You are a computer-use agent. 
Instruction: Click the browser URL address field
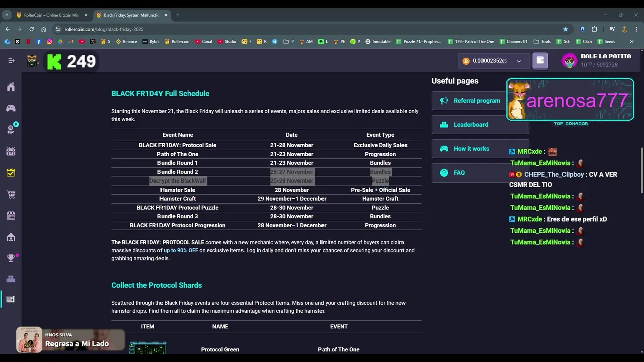pos(302,29)
